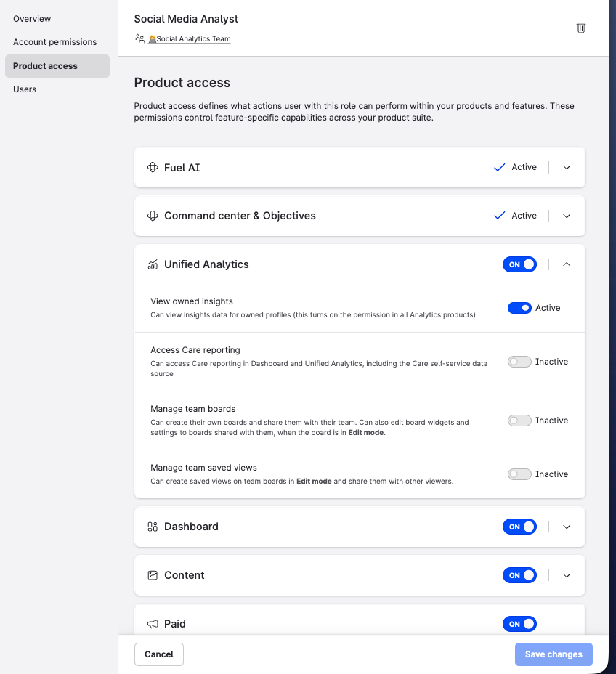This screenshot has width=616, height=674.
Task: Click the Unified Analytics chart icon
Action: (153, 264)
